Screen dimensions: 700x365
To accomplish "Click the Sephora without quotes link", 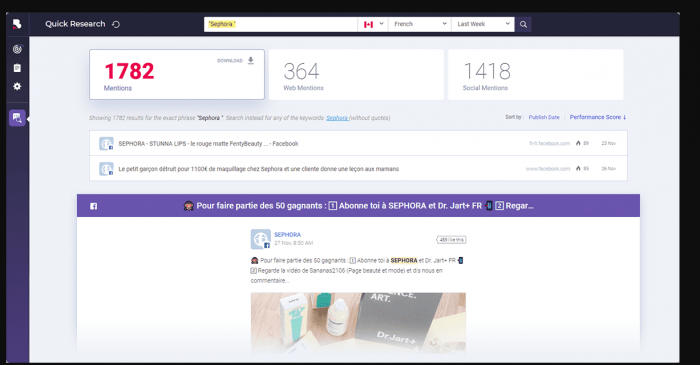I will click(337, 118).
